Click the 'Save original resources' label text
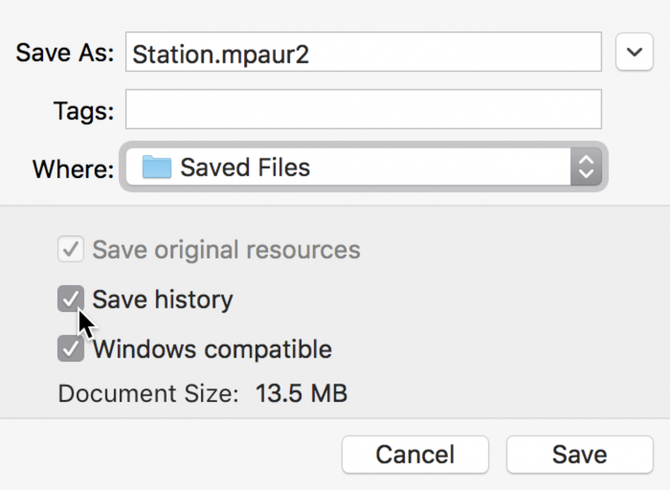The height and width of the screenshot is (490, 670). click(226, 249)
